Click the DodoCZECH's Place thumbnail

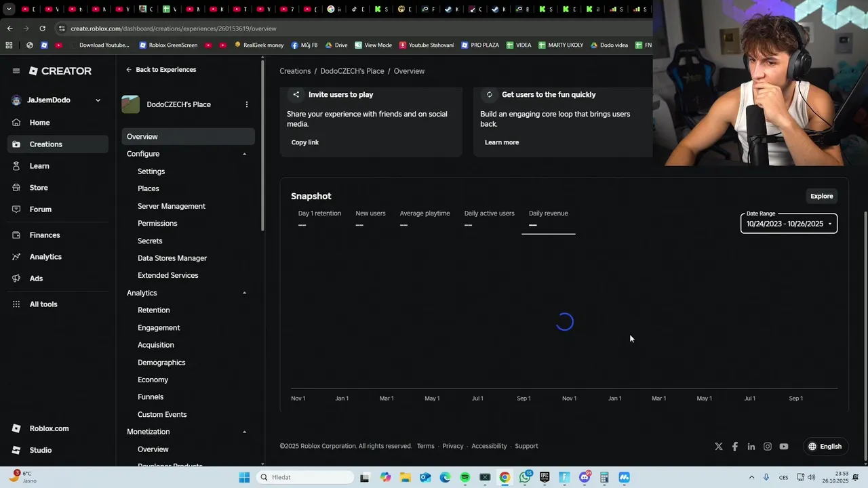coord(130,104)
